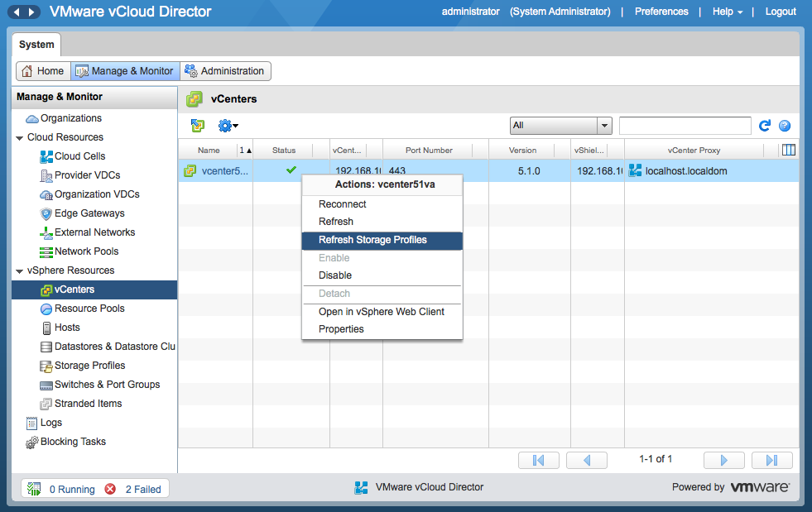Open Preferences link

[x=661, y=12]
